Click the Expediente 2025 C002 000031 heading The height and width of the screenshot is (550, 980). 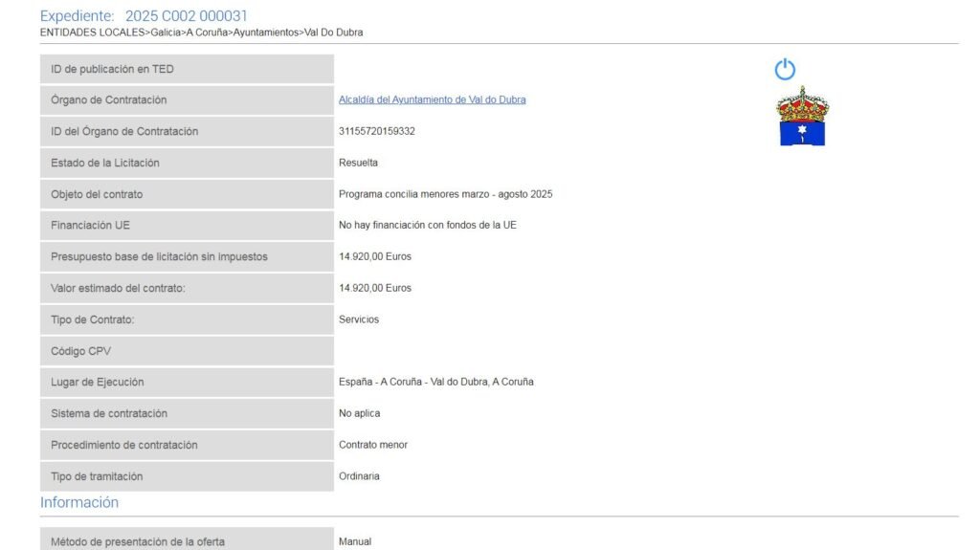144,16
